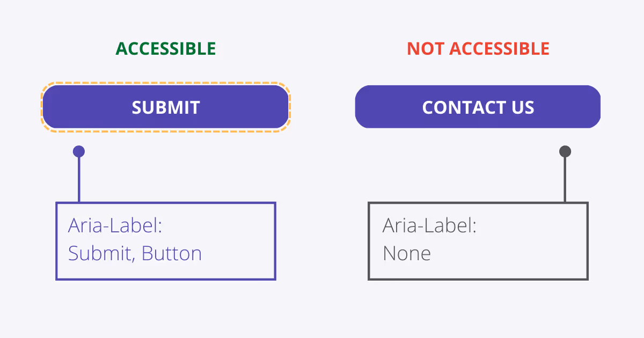Click the red NOT ACCESSIBLE heading

478,49
